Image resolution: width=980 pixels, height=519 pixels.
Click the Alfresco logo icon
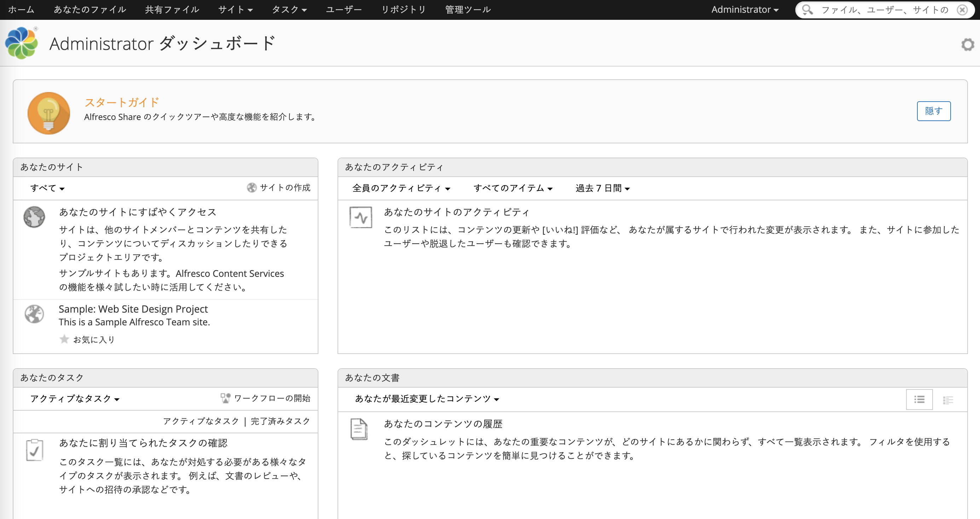pyautogui.click(x=22, y=42)
